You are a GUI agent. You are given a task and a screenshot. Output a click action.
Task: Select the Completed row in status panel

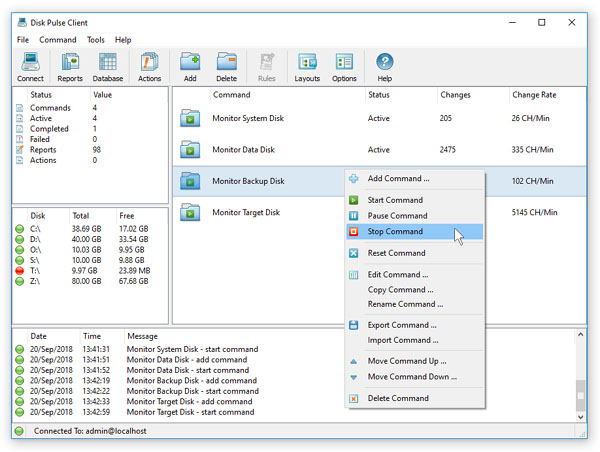pyautogui.click(x=90, y=129)
